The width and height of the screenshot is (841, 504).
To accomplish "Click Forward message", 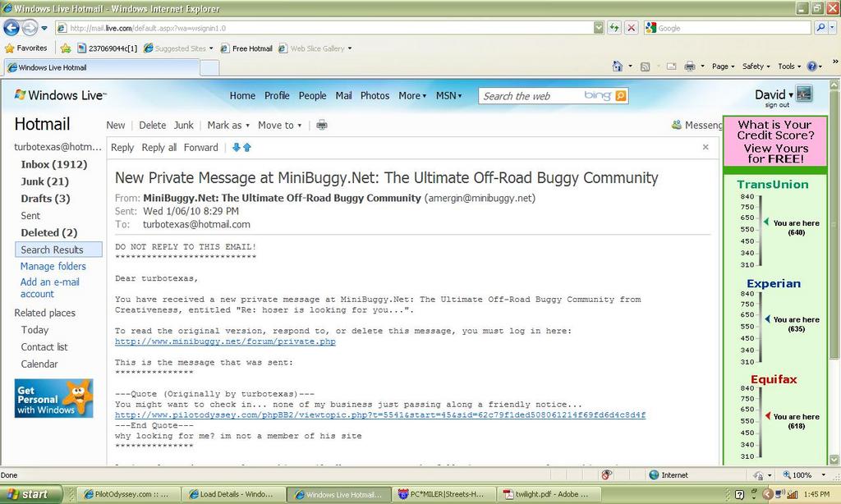I will click(x=200, y=148).
